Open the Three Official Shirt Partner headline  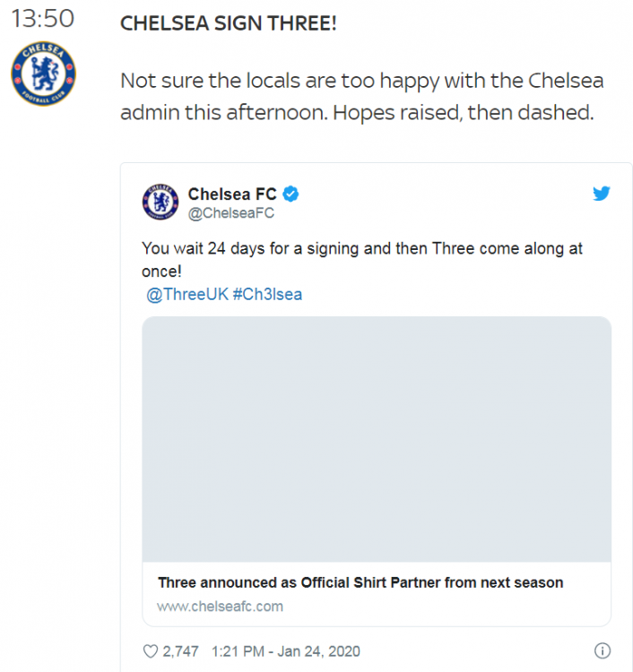point(360,583)
